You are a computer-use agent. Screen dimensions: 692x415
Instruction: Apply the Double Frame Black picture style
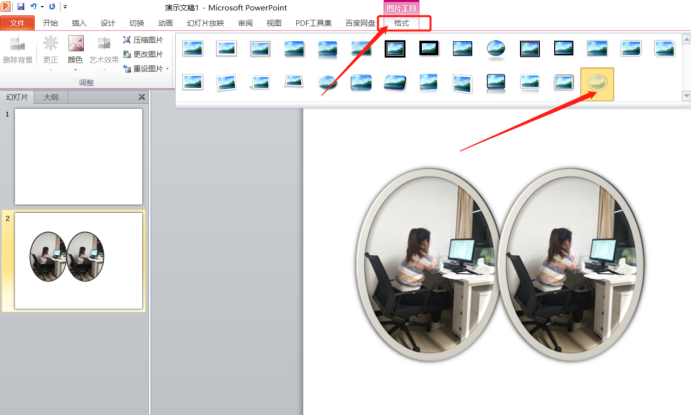395,49
